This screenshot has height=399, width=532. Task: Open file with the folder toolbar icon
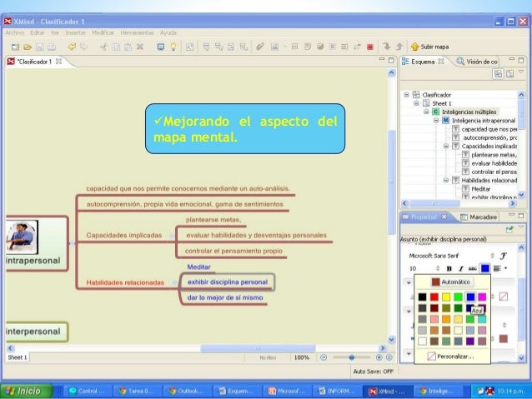tap(28, 47)
